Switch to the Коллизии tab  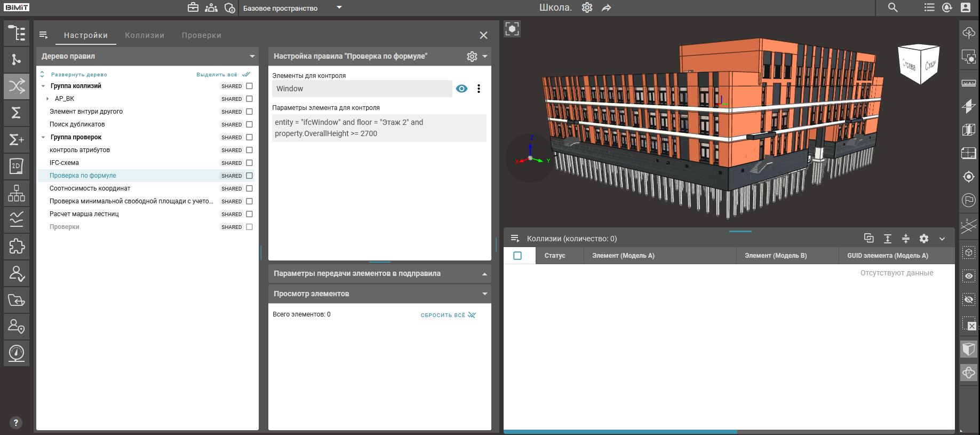coord(145,35)
